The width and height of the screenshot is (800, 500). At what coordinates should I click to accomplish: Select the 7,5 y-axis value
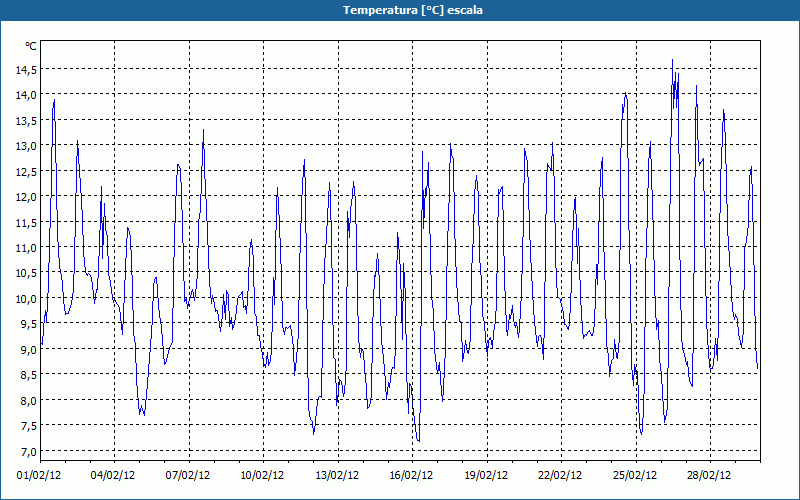pyautogui.click(x=29, y=426)
